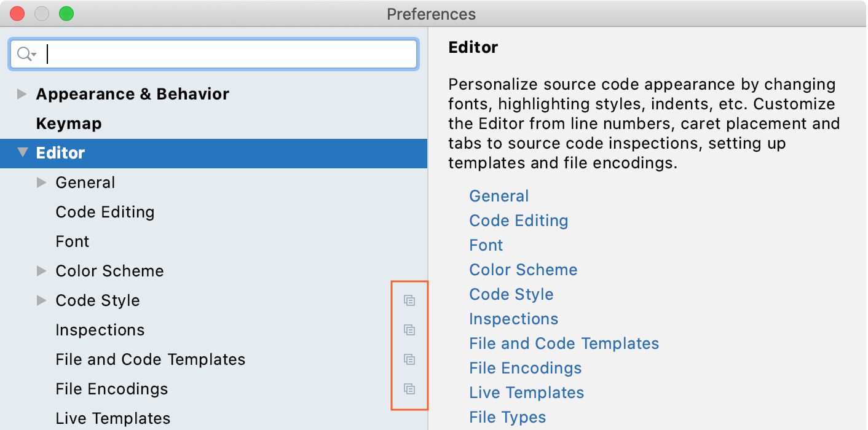Expand the Code Style tree node
This screenshot has width=868, height=430.
pyautogui.click(x=42, y=300)
